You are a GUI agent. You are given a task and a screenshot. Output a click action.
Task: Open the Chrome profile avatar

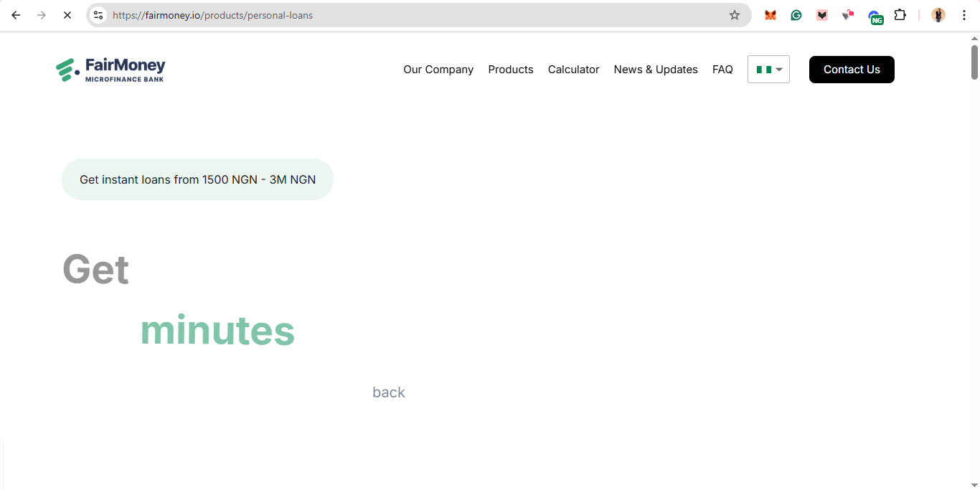[x=938, y=15]
